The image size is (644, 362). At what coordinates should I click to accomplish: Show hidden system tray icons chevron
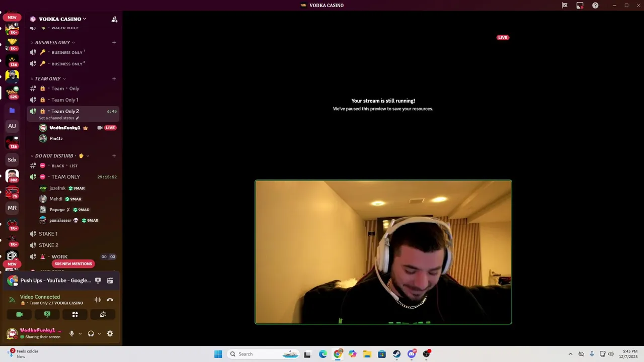point(570,354)
